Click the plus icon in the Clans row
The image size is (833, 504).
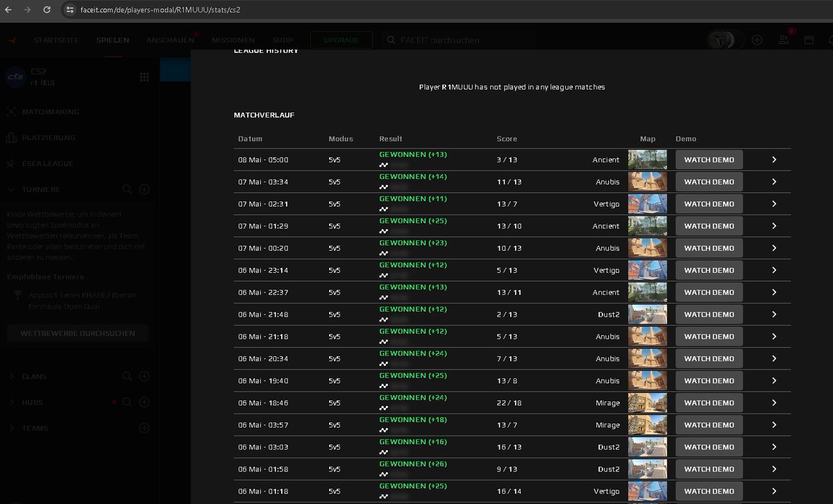point(144,376)
